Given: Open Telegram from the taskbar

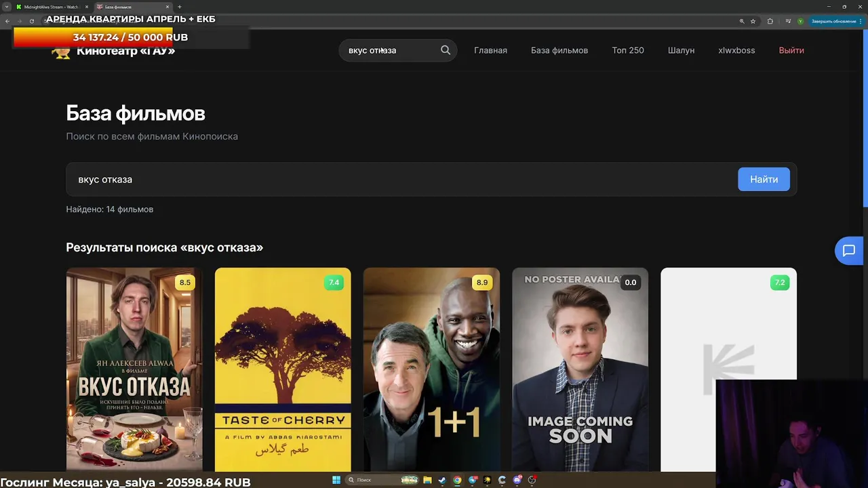Looking at the screenshot, I should pyautogui.click(x=472, y=480).
